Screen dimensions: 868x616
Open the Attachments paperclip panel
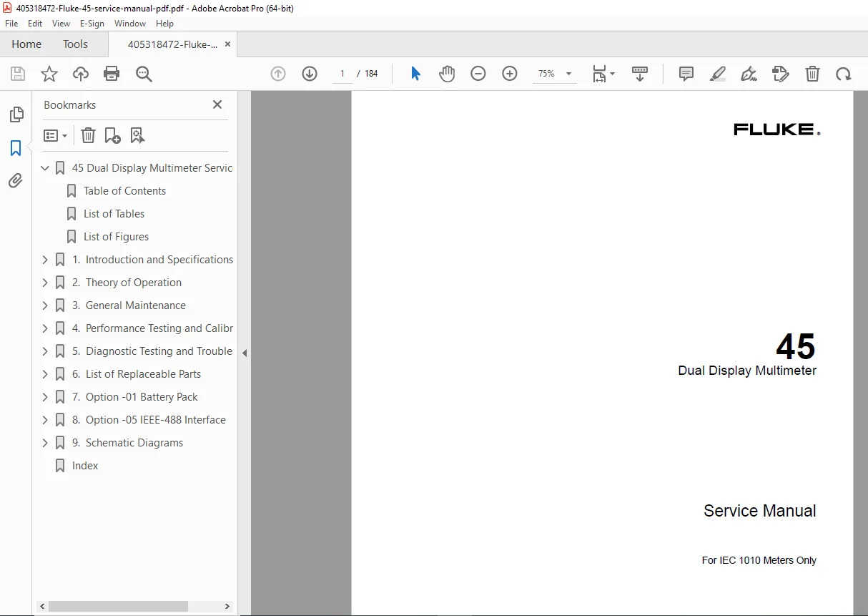point(16,181)
